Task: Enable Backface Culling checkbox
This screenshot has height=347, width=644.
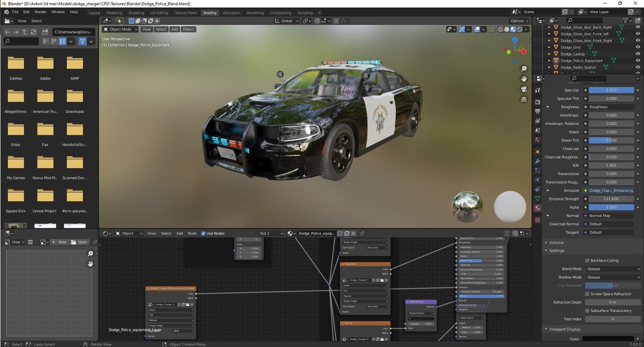Action: [587, 261]
